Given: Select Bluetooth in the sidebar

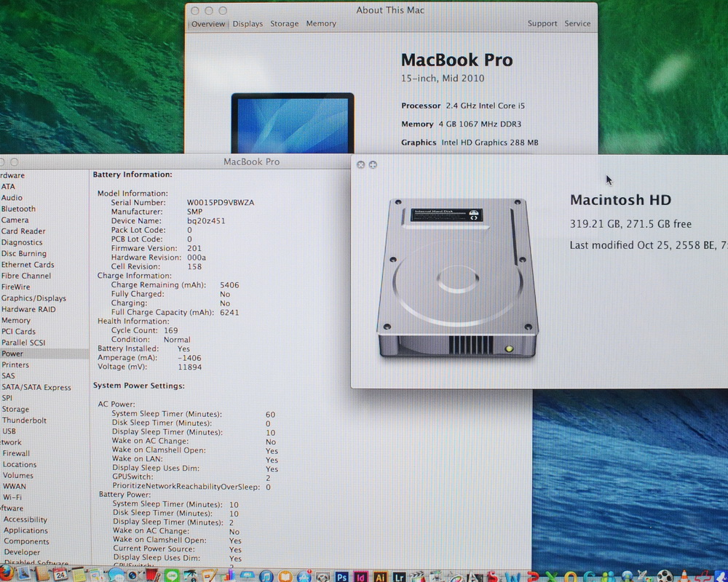Looking at the screenshot, I should pos(18,209).
